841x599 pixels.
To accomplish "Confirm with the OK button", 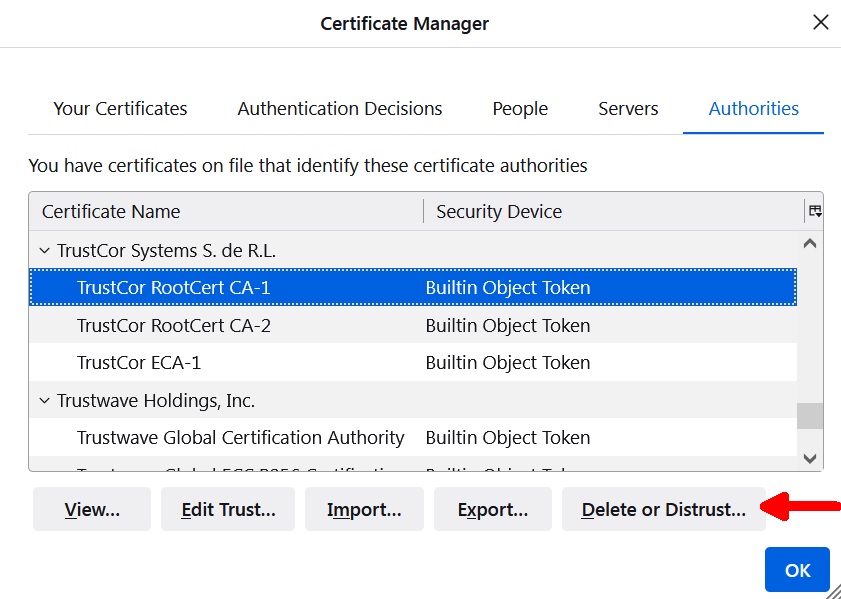I will point(797,570).
